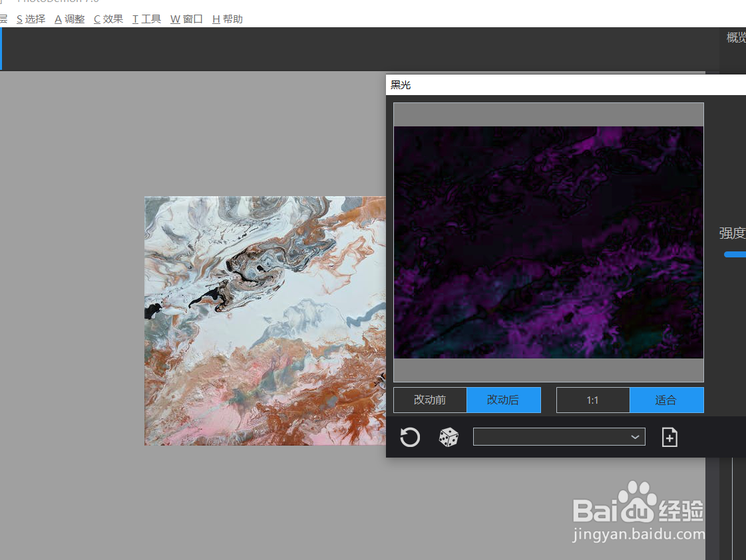Open the preset dropdown combo box
The height and width of the screenshot is (560, 746).
click(x=559, y=437)
